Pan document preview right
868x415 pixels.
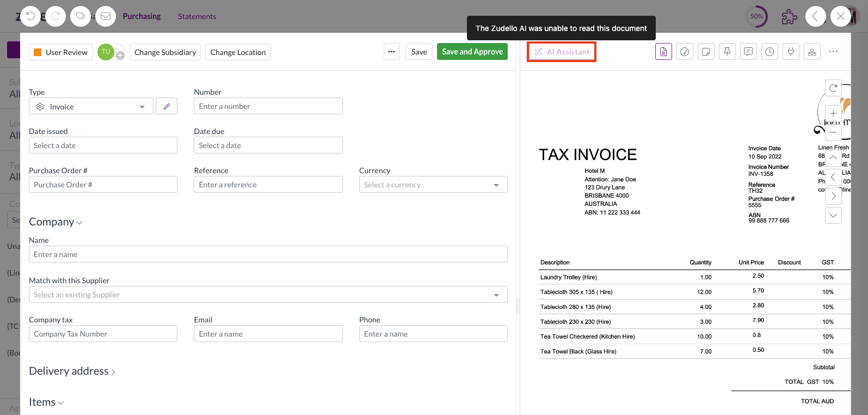click(x=833, y=196)
